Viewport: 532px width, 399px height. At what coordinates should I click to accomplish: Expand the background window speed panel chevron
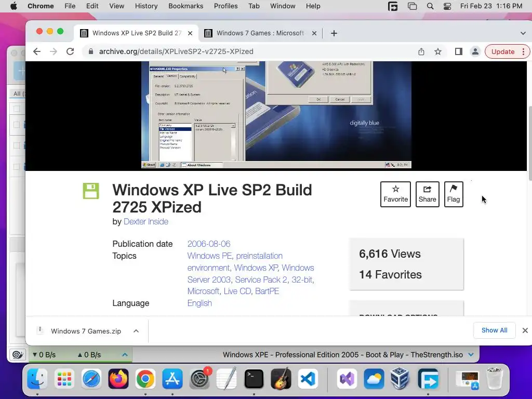125,354
